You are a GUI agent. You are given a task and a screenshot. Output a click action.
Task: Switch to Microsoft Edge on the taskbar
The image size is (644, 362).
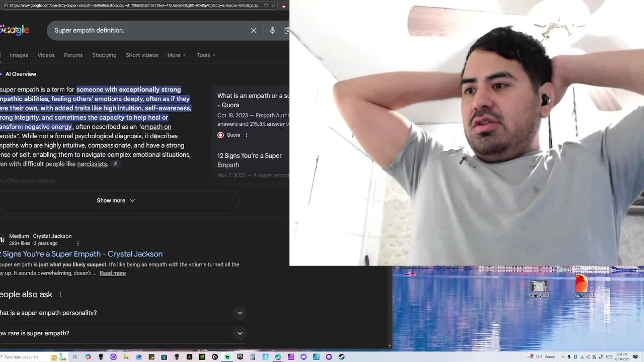click(278, 357)
